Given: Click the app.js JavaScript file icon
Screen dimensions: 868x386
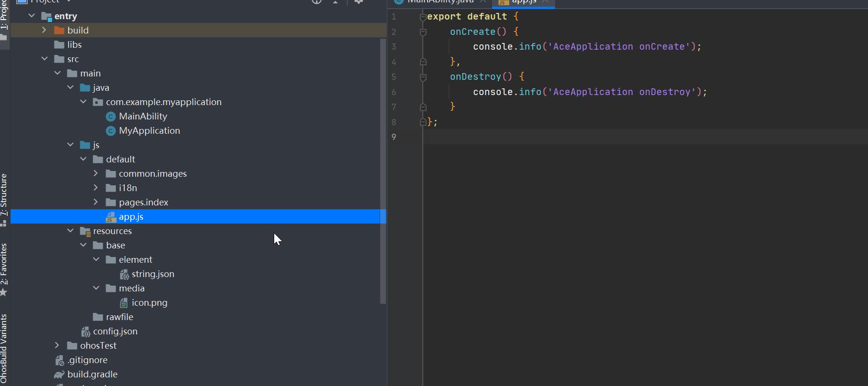Looking at the screenshot, I should tap(111, 217).
